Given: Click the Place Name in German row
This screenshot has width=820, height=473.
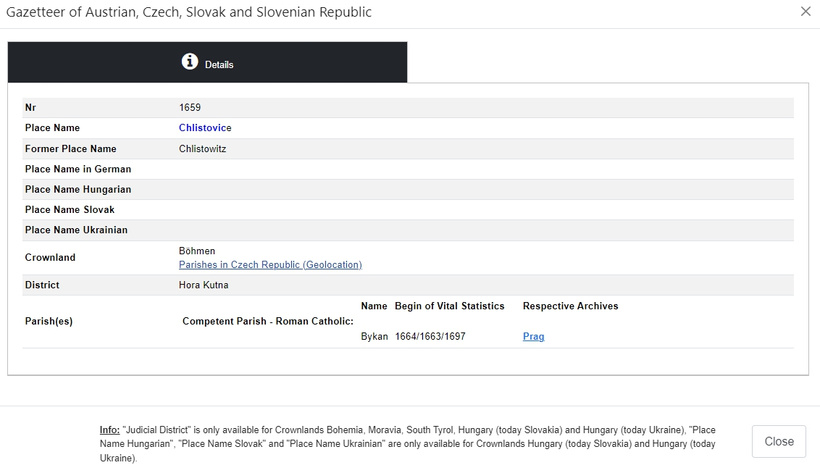Looking at the screenshot, I should (x=408, y=169).
